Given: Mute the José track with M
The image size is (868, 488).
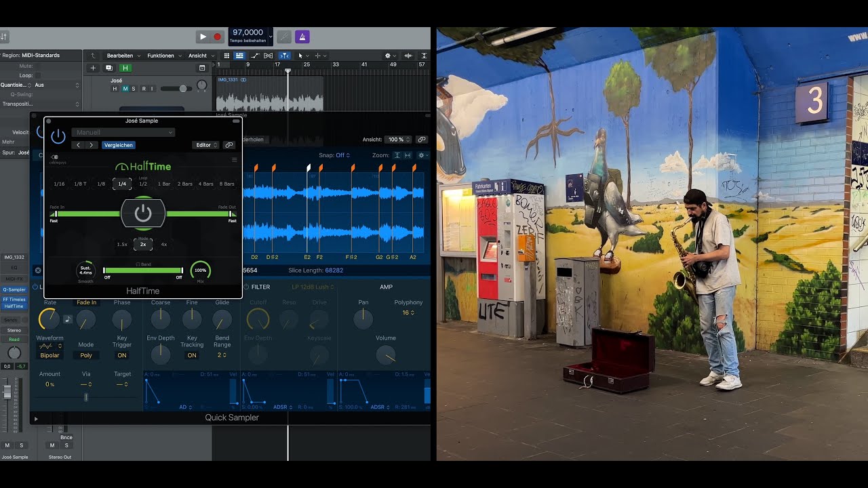Looking at the screenshot, I should tap(124, 89).
